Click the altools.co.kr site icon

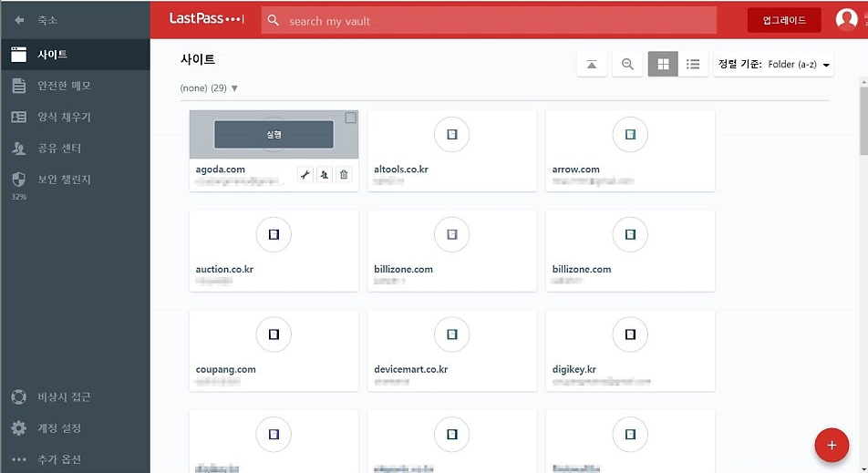[x=451, y=135]
